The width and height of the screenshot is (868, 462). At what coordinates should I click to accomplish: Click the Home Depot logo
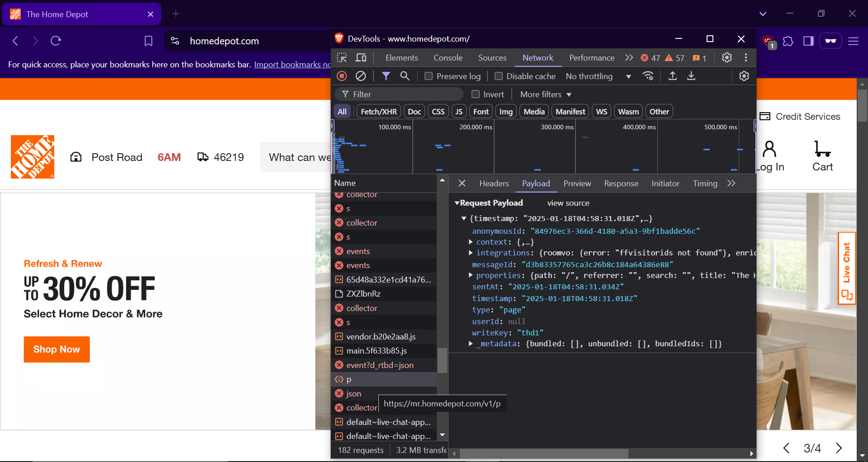pyautogui.click(x=33, y=157)
